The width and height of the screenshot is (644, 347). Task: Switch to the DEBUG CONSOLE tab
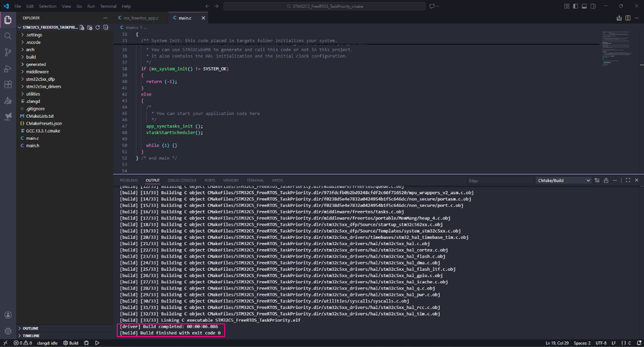point(182,181)
